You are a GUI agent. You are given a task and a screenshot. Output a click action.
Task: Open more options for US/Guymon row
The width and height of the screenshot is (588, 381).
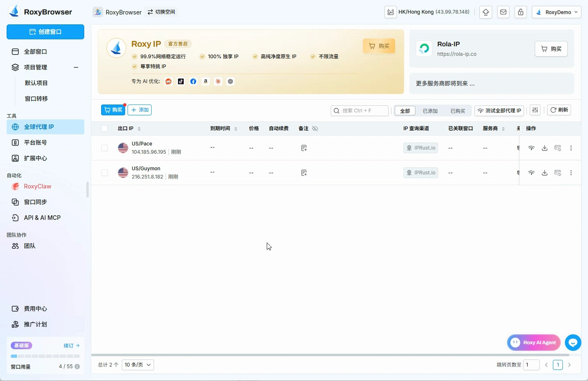pyautogui.click(x=571, y=173)
